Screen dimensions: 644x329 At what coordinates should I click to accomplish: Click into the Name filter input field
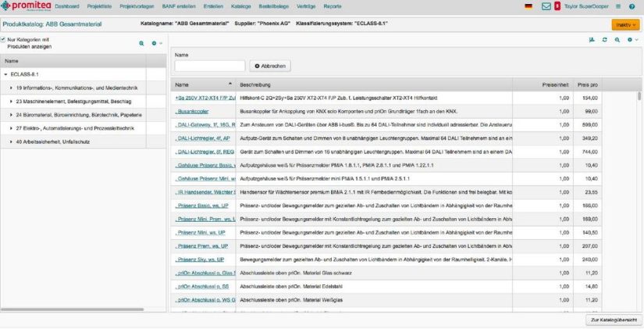[x=210, y=66]
